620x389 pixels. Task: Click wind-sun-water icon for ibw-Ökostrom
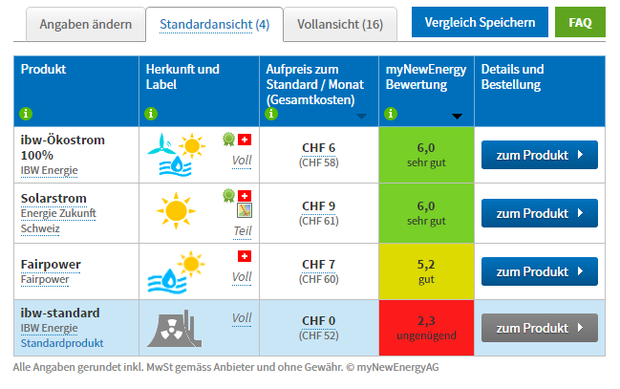coord(176,155)
